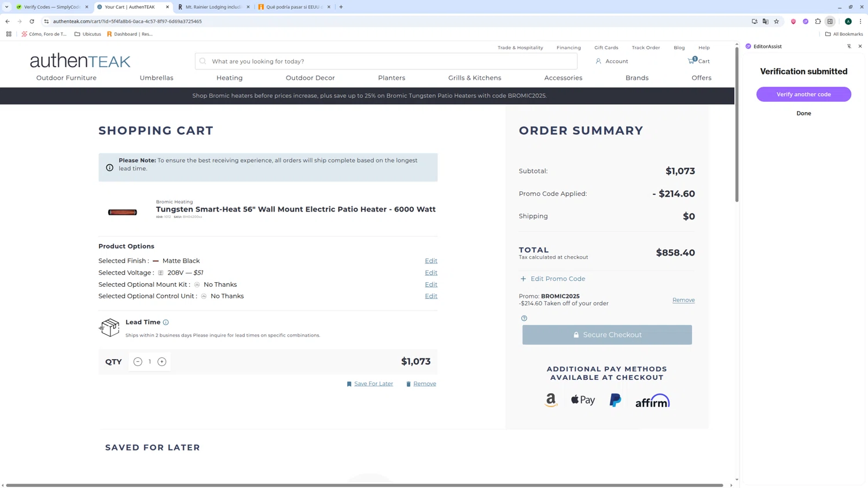The height and width of the screenshot is (488, 868).
Task: Open the Track Order link
Action: pyautogui.click(x=646, y=47)
